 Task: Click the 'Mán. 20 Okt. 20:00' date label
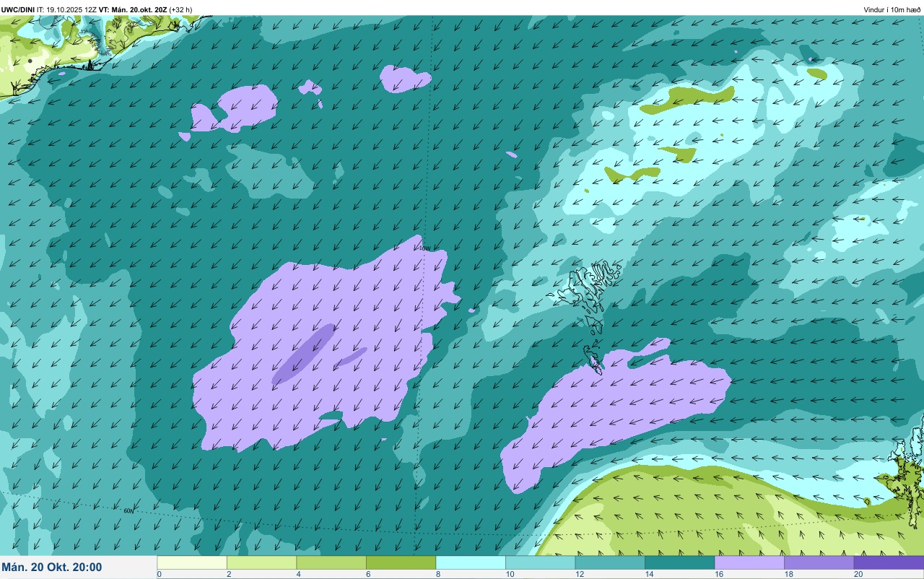53,567
